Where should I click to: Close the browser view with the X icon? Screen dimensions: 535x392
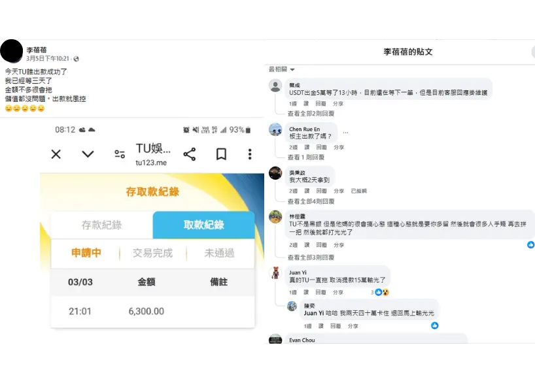click(56, 154)
